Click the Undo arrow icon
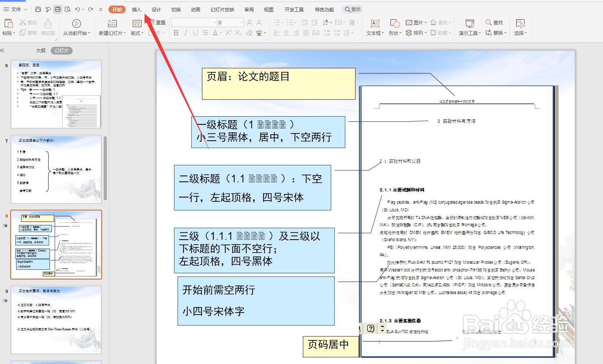 [77, 9]
